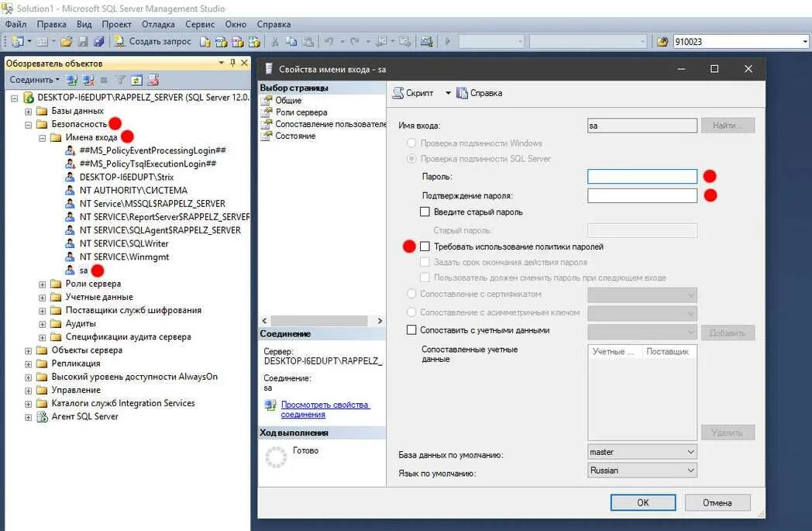This screenshot has height=531, width=812.
Task: Open the Сервис menu
Action: (200, 24)
